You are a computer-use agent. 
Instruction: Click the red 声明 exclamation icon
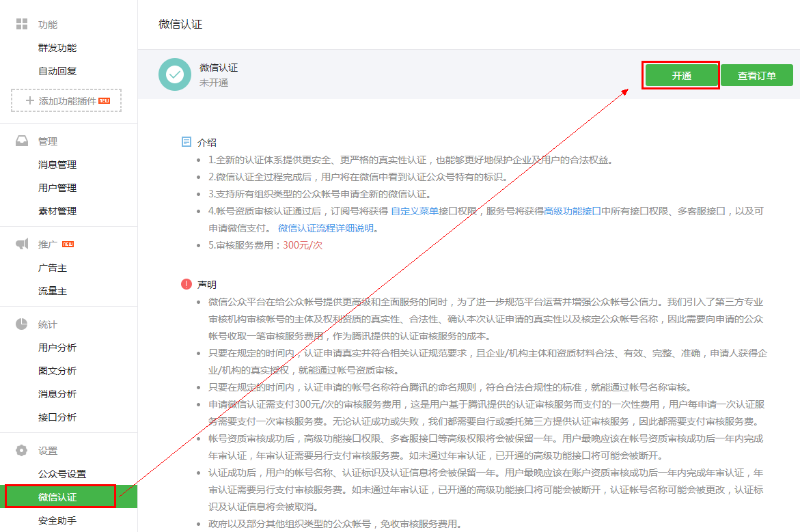tap(187, 284)
